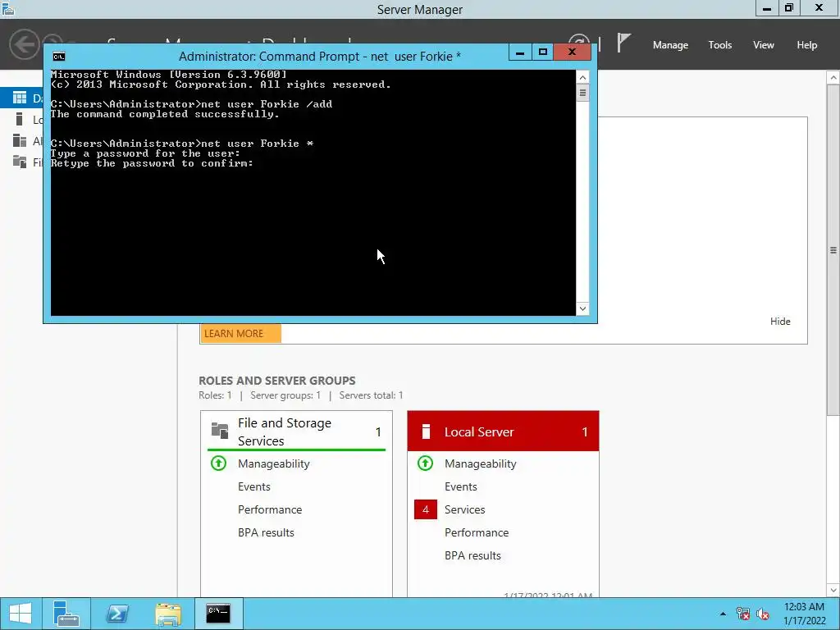Image resolution: width=840 pixels, height=630 pixels.
Task: Open Local Server Performance
Action: tap(477, 532)
